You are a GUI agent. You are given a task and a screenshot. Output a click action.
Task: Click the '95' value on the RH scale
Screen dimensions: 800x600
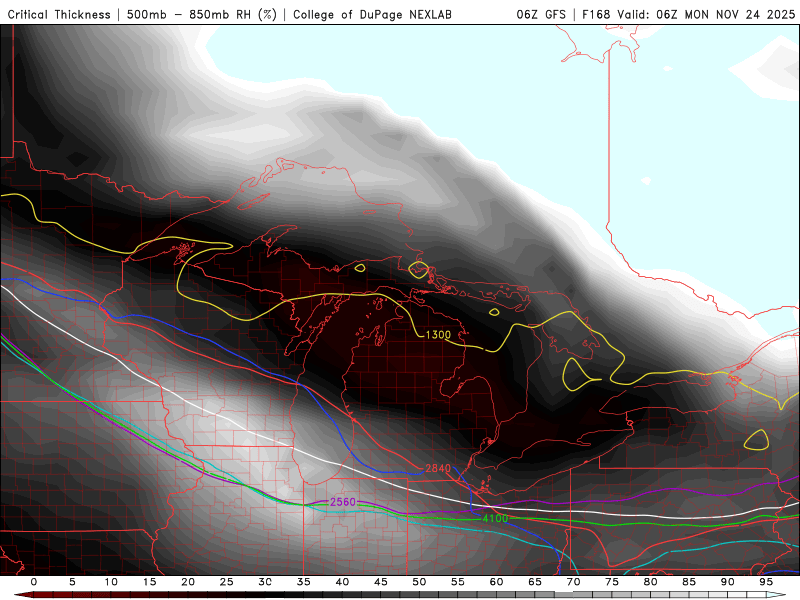766,582
